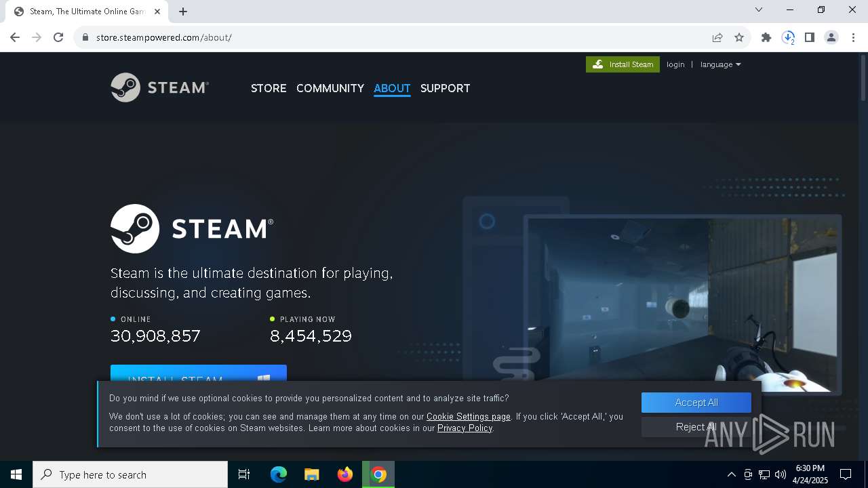Expand the language dropdown
This screenshot has width=868, height=488.
720,64
